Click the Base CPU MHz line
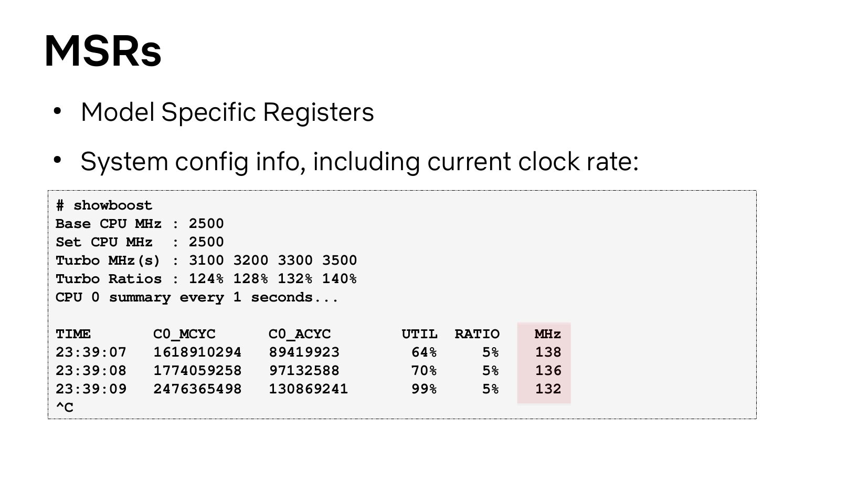Viewport: 868px width, 489px height. pos(140,224)
